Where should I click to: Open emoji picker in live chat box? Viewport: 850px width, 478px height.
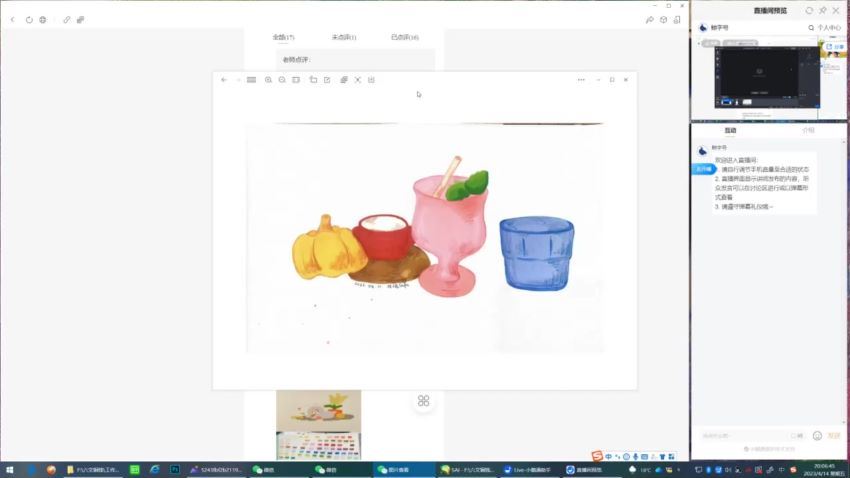pyautogui.click(x=817, y=436)
